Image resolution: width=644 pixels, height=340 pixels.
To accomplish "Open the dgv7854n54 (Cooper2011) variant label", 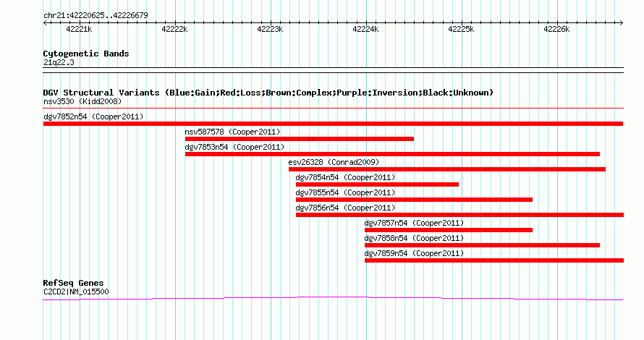I will pos(345,177).
